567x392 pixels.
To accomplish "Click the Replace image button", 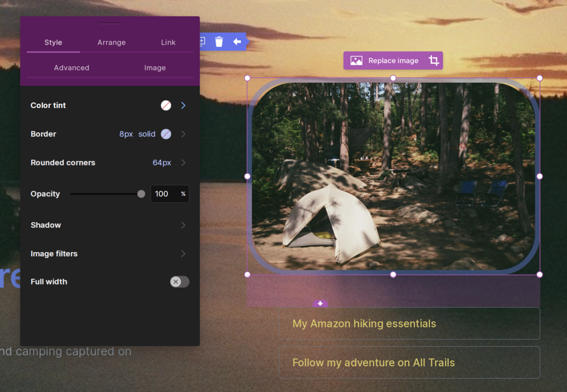I will pyautogui.click(x=393, y=61).
